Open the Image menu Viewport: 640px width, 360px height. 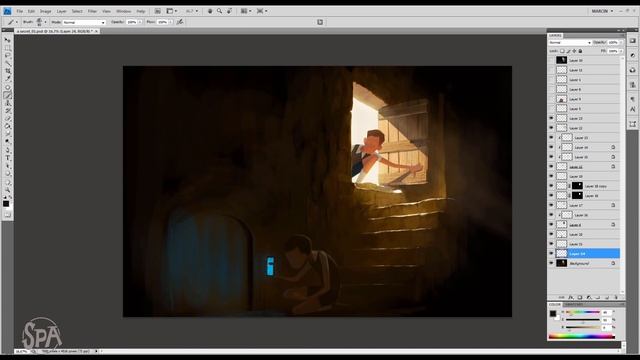point(45,11)
